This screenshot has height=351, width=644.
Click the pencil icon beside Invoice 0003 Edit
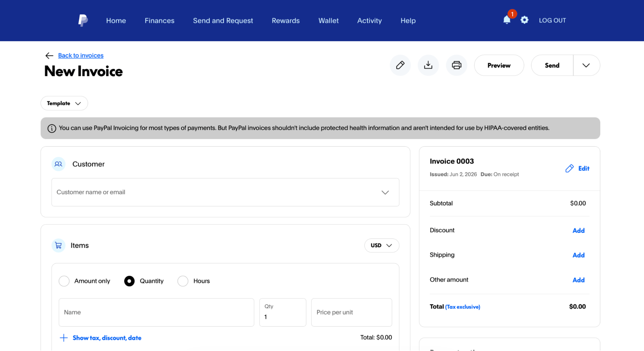(x=570, y=168)
